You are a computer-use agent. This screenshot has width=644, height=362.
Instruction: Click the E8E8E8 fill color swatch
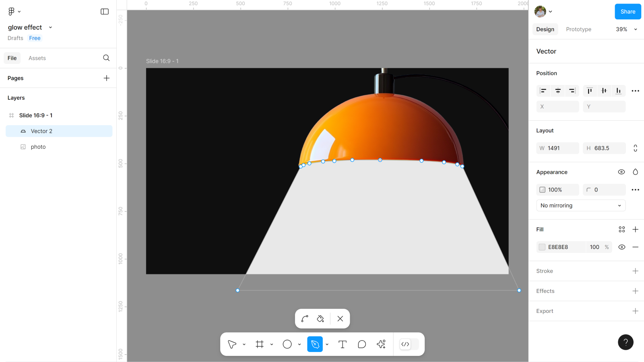coord(542,247)
